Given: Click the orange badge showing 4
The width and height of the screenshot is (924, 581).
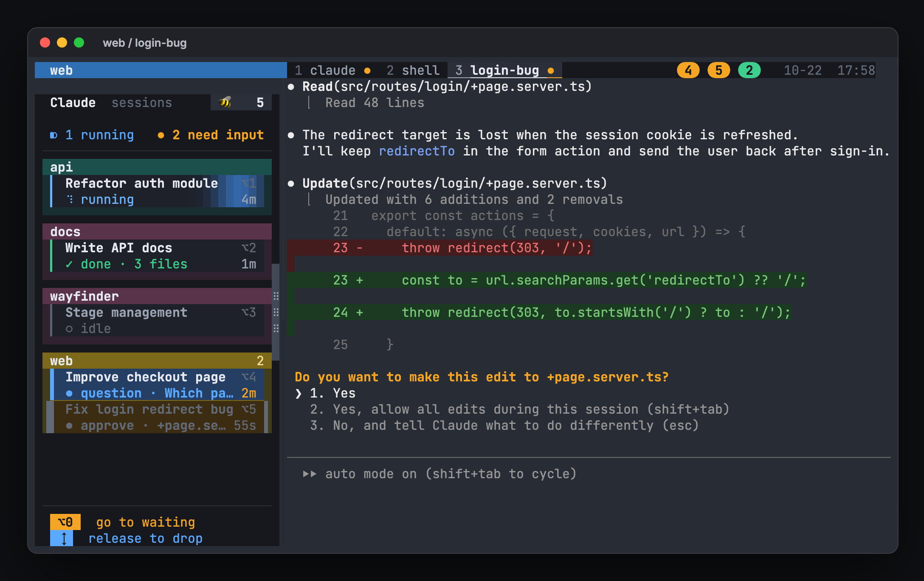Looking at the screenshot, I should pyautogui.click(x=688, y=70).
